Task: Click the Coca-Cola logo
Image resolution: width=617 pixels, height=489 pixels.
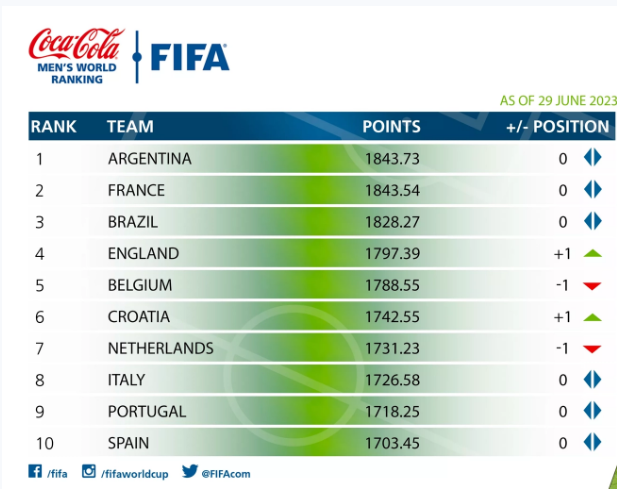Action: (x=76, y=46)
